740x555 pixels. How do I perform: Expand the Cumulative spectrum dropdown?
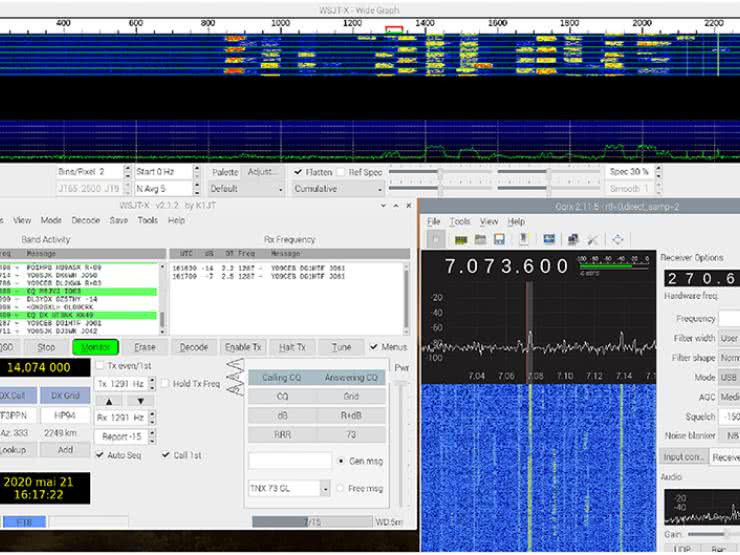click(334, 188)
